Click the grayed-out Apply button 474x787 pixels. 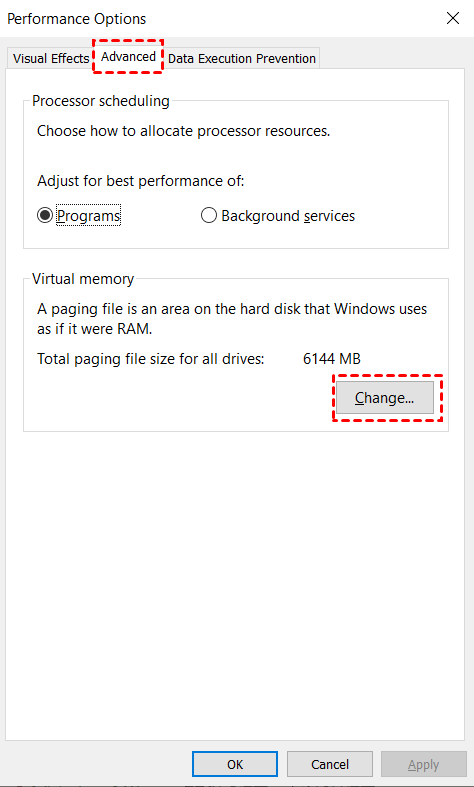coord(424,764)
